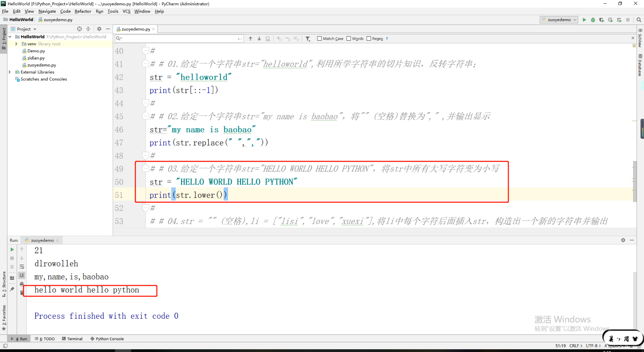Screen dimensions: 644x352
Task: Click the Debug bug icon
Action: pos(593,20)
